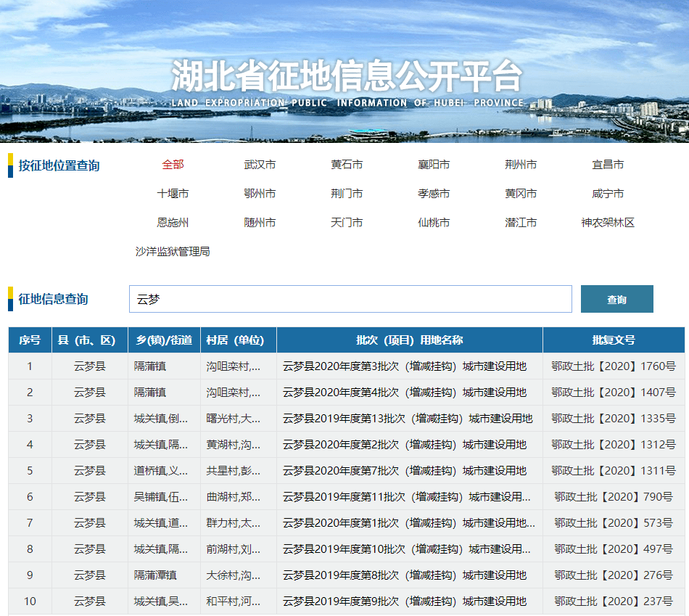The height and width of the screenshot is (616, 689).
Task: Click the 查询 search button
Action: point(617,299)
